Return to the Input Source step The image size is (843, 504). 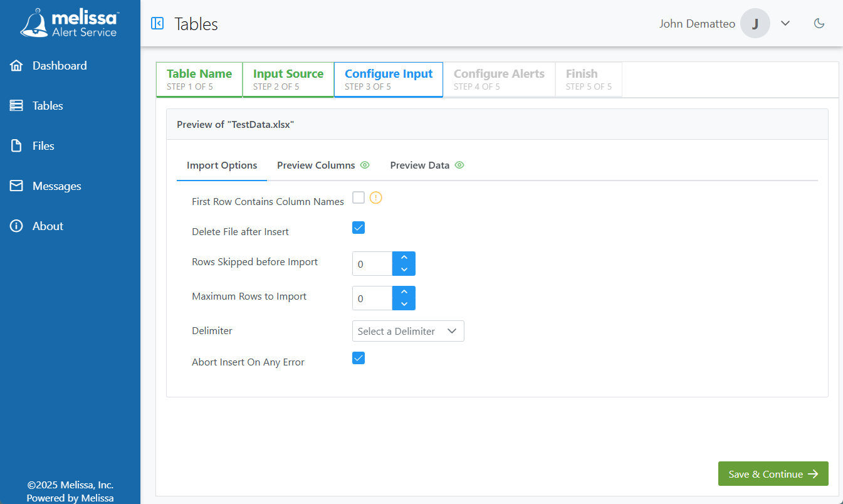click(x=288, y=79)
